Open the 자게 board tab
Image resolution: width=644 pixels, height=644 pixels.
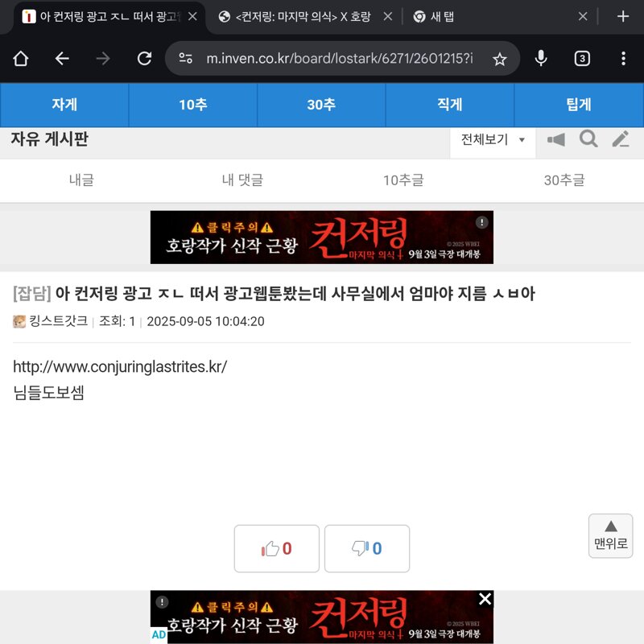pos(64,105)
